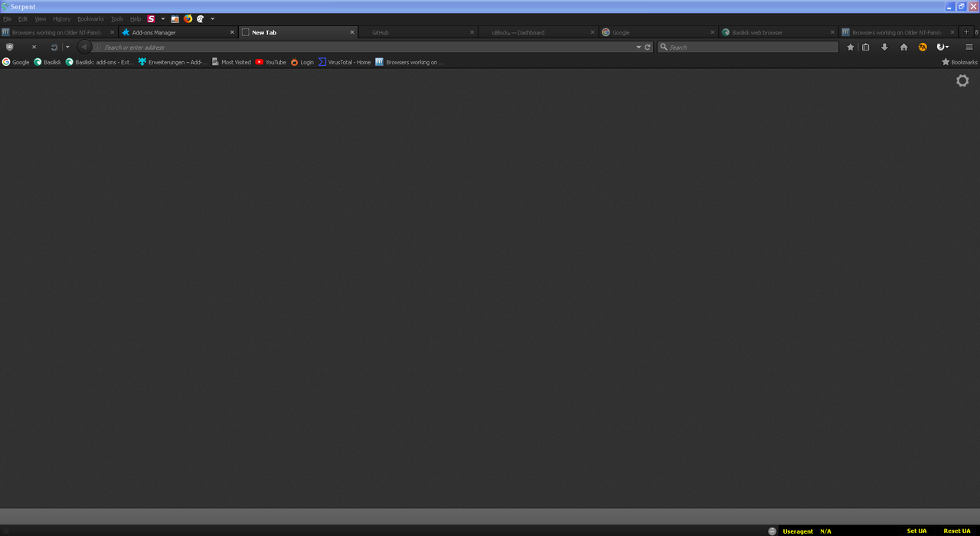This screenshot has height=536, width=980.
Task: Open the downloads arrow icon
Action: [884, 47]
